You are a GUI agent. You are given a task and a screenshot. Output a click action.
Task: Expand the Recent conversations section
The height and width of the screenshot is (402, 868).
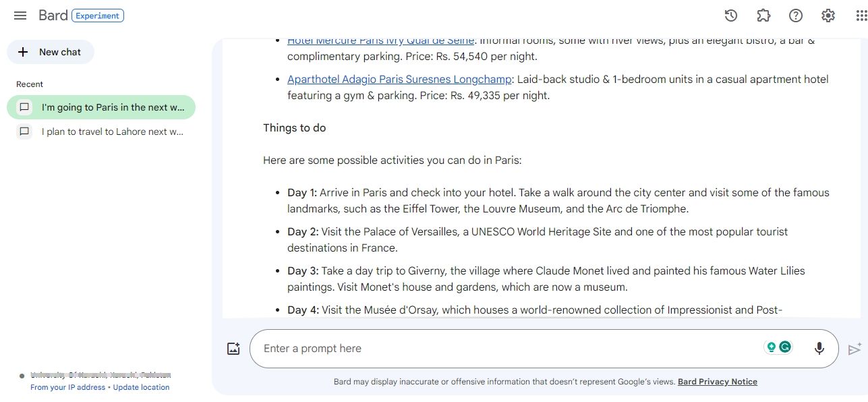pyautogui.click(x=29, y=84)
